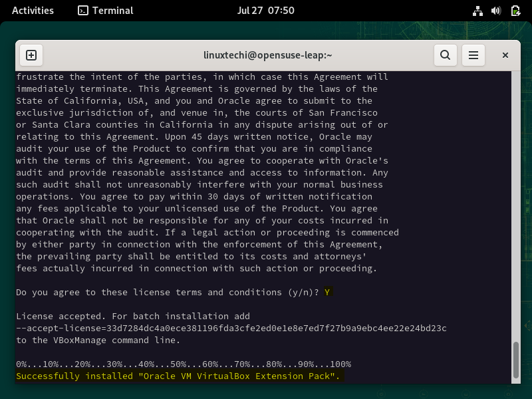Click the scrollbar track above the thumb
This screenshot has width=532, height=399.
(x=516, y=206)
